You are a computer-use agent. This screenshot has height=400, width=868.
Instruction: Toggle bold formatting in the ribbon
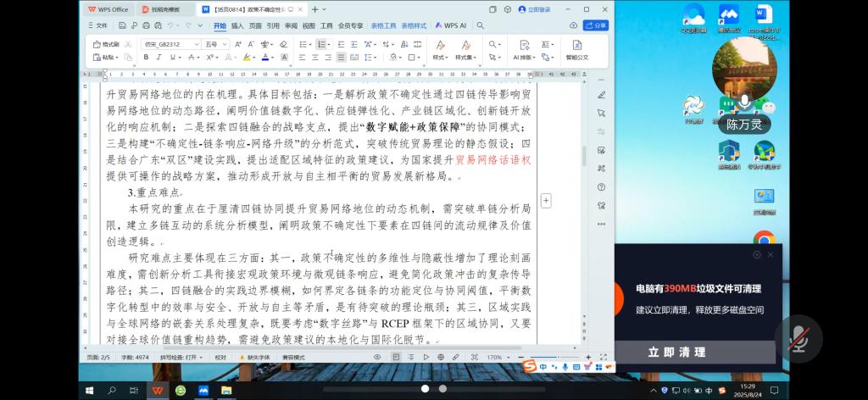coord(146,58)
